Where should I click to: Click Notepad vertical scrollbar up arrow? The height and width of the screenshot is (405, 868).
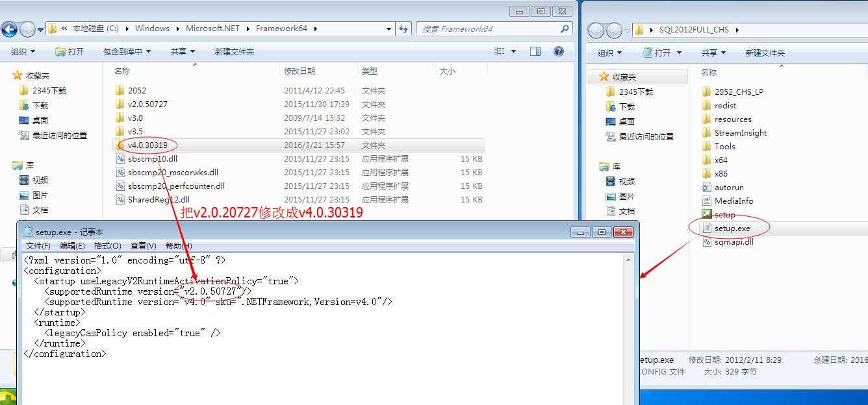point(628,259)
